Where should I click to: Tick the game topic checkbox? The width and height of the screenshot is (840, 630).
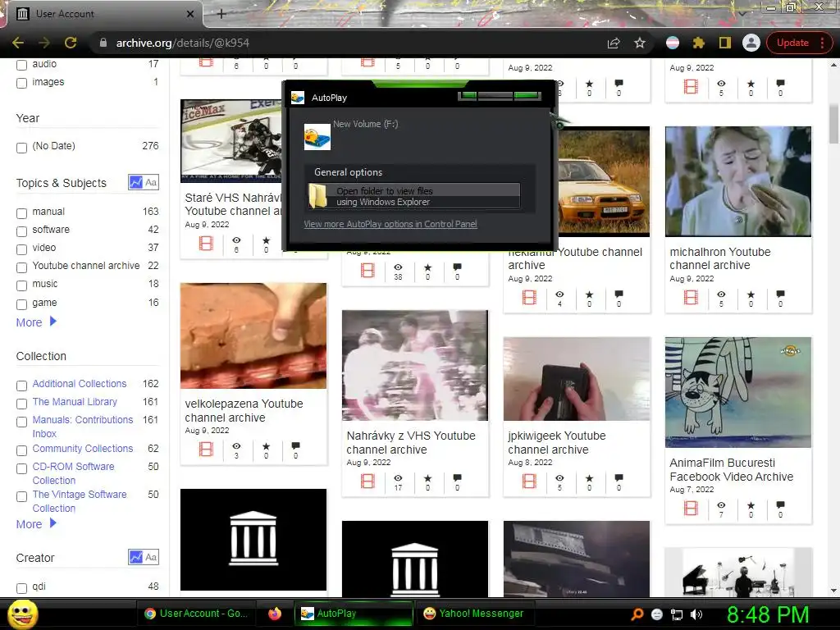[x=21, y=304]
